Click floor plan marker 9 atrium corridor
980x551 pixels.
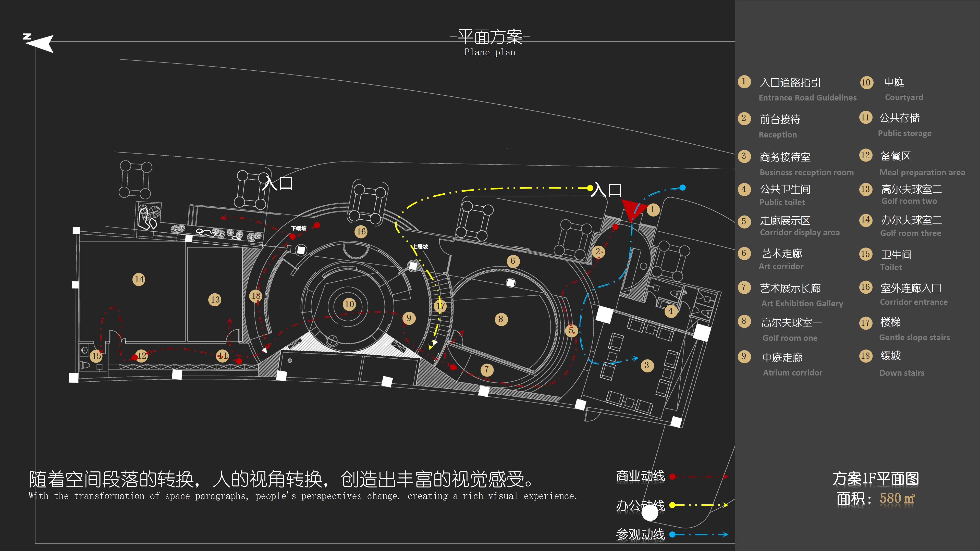coord(409,318)
